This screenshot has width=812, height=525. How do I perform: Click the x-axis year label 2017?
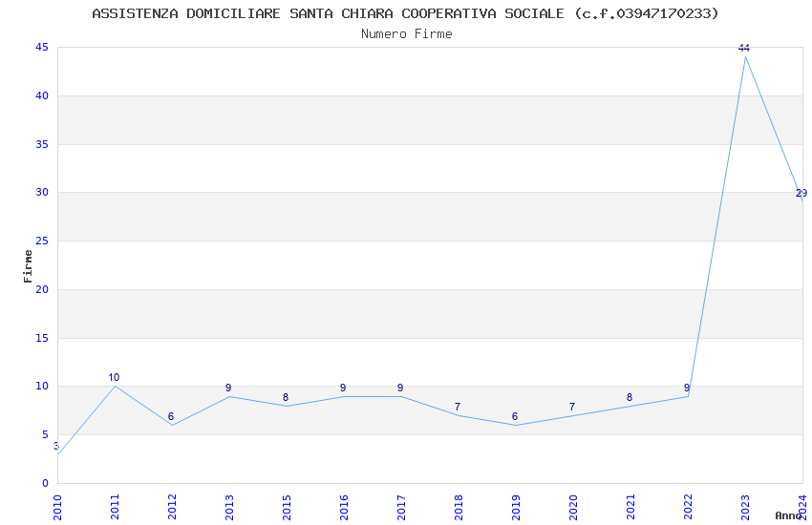point(401,508)
